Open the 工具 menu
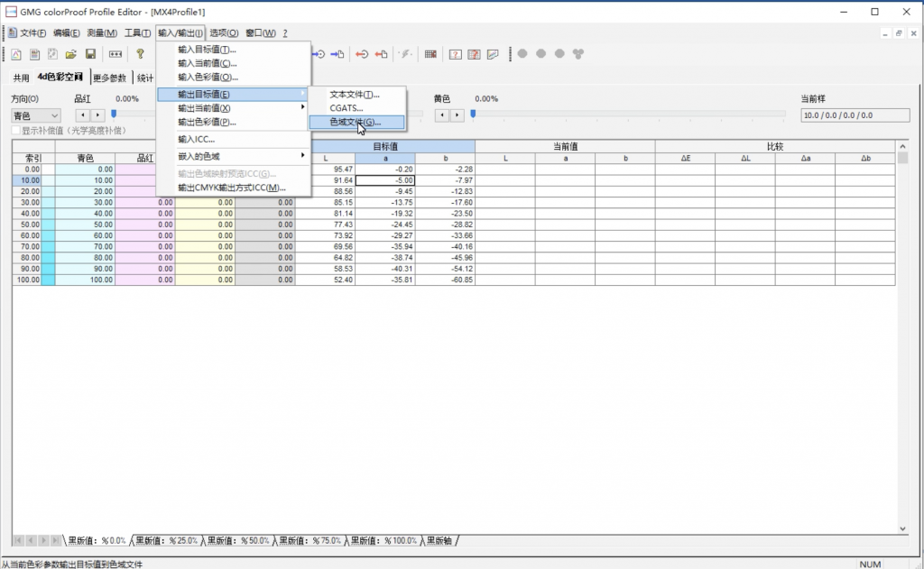 pyautogui.click(x=137, y=33)
